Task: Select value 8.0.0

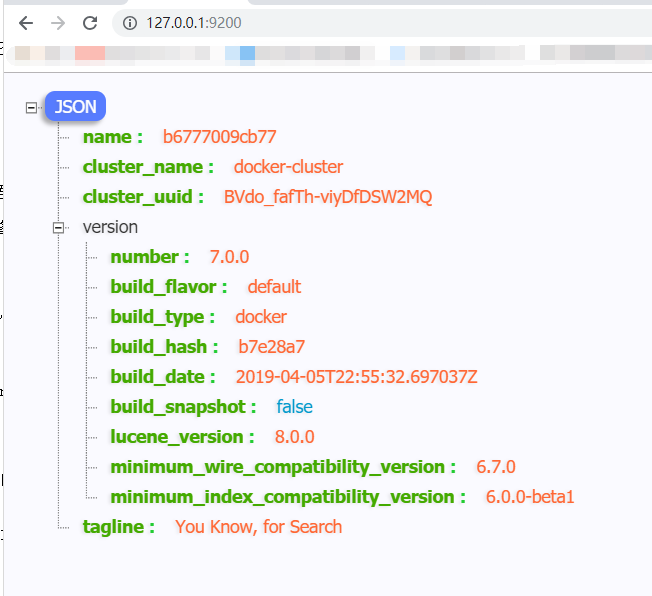Action: [294, 437]
